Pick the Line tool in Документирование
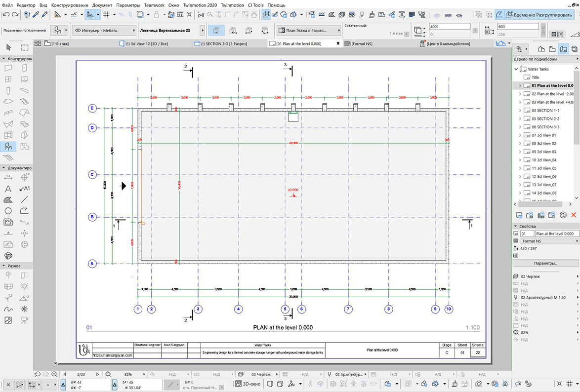580x392 pixels. (x=24, y=199)
